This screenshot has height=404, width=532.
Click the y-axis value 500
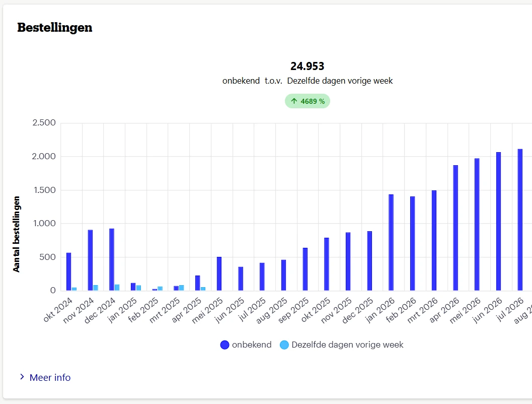coord(47,257)
